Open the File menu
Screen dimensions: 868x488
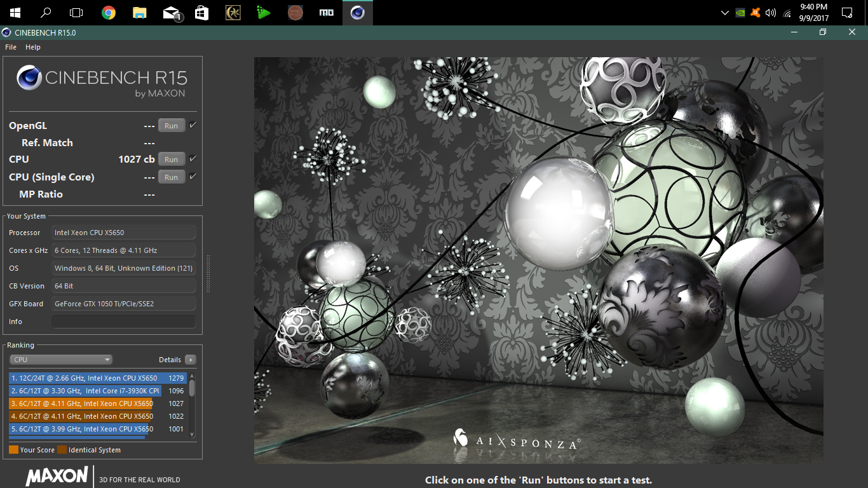click(11, 47)
